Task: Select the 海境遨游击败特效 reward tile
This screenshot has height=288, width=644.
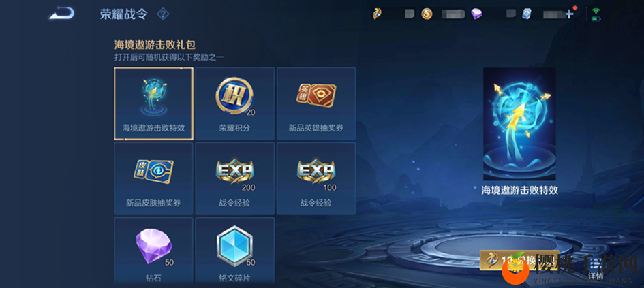Action: [x=153, y=103]
